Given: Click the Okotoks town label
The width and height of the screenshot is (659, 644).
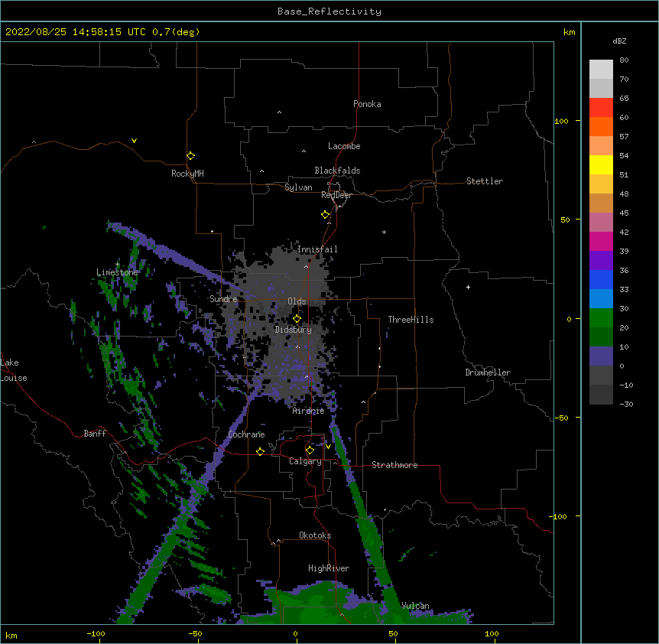Looking at the screenshot, I should [x=315, y=535].
